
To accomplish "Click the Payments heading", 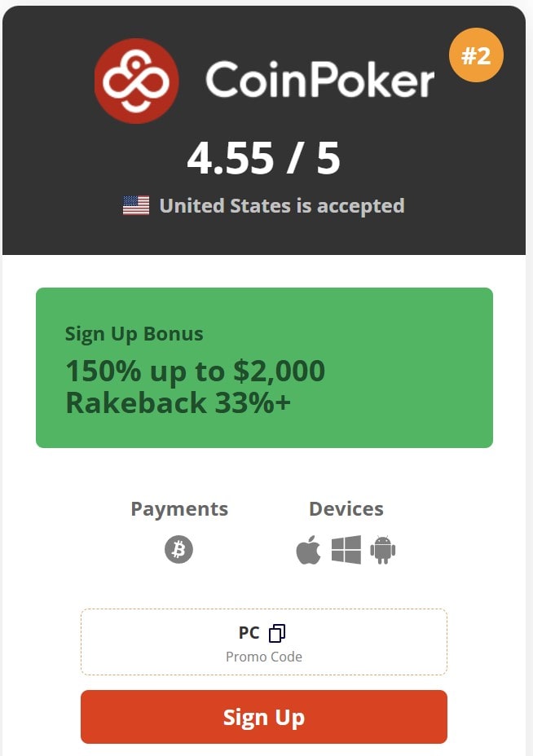I will [x=179, y=509].
